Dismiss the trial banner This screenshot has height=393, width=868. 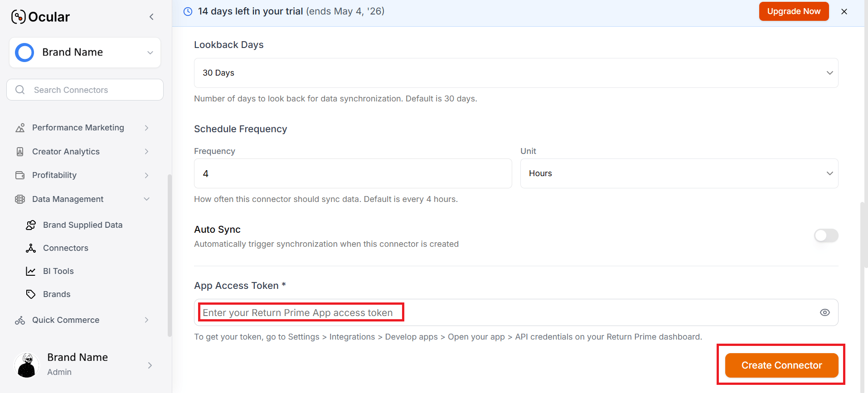844,12
